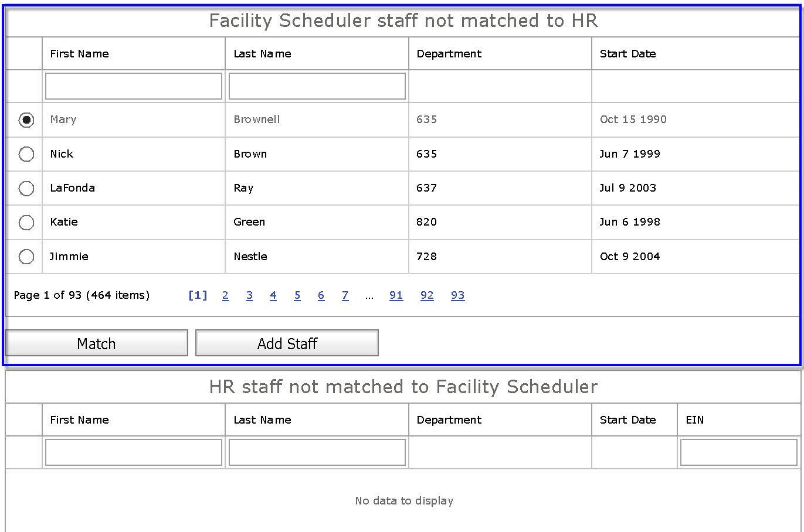Sort by Department column in top grid
Screen dimensions: 804x532
[x=449, y=54]
